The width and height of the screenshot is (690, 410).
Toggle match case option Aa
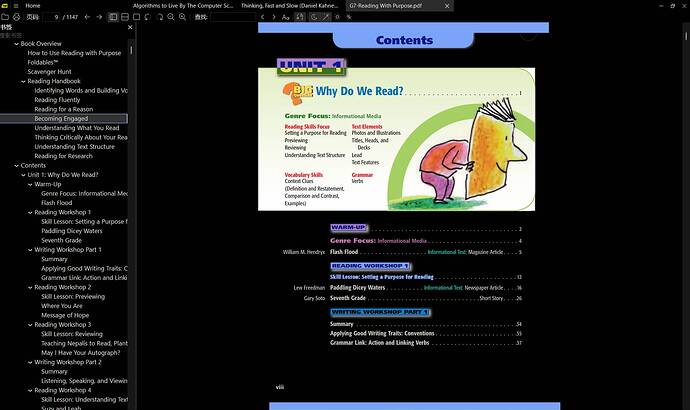point(286,17)
